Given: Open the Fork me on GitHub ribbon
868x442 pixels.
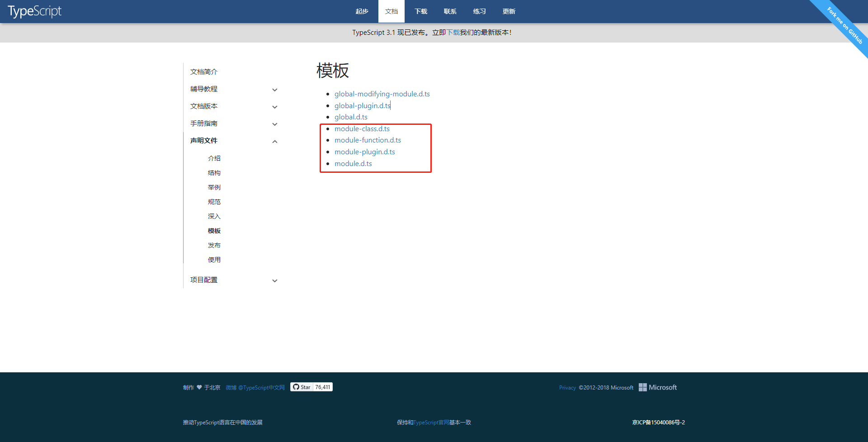Looking at the screenshot, I should coord(844,25).
